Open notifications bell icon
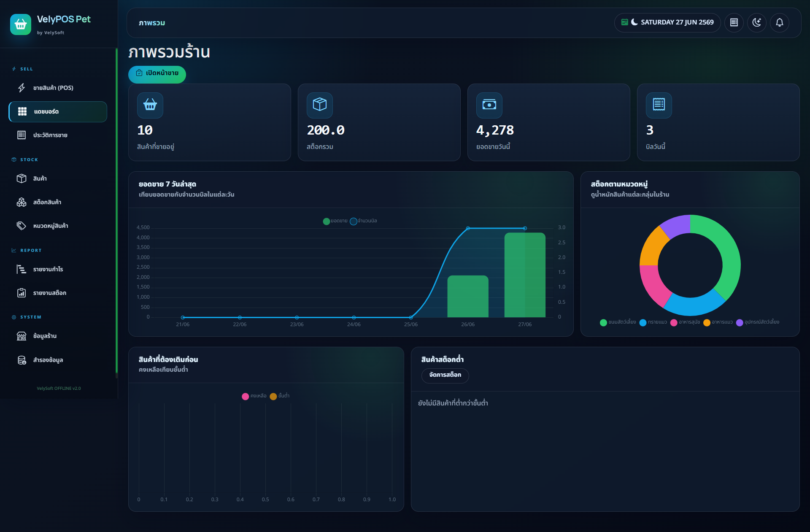 pyautogui.click(x=780, y=22)
